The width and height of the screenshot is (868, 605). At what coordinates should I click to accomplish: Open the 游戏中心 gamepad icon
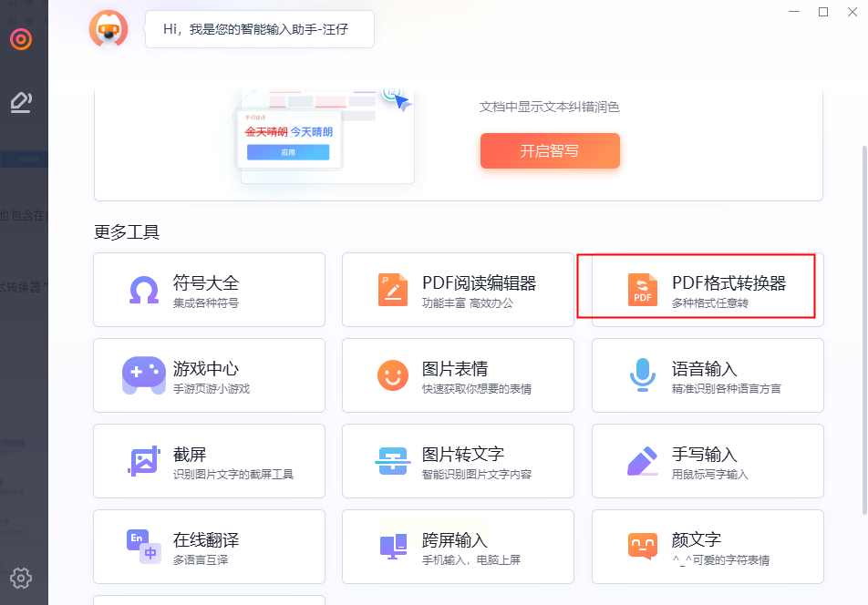pyautogui.click(x=144, y=375)
